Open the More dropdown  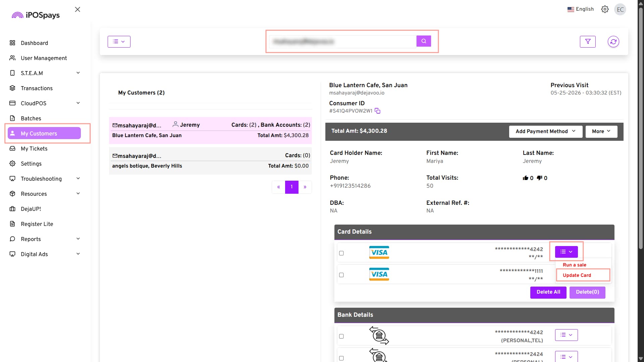[x=601, y=131]
